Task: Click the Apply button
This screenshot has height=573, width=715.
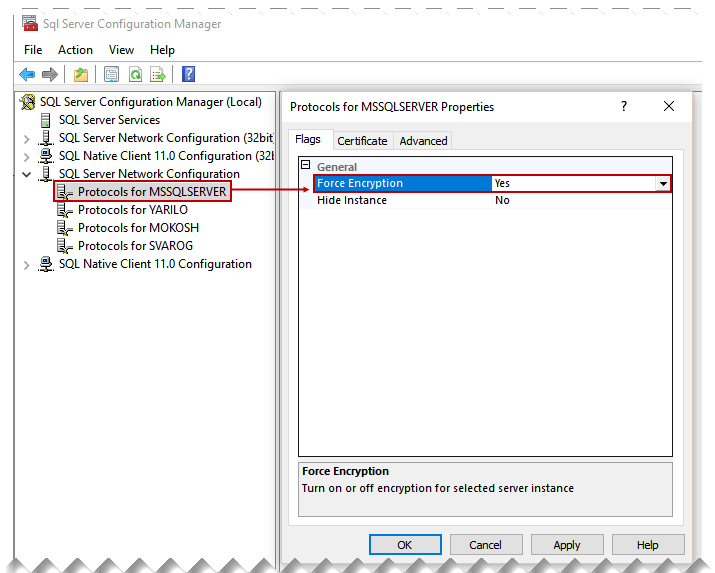Action: coord(567,545)
